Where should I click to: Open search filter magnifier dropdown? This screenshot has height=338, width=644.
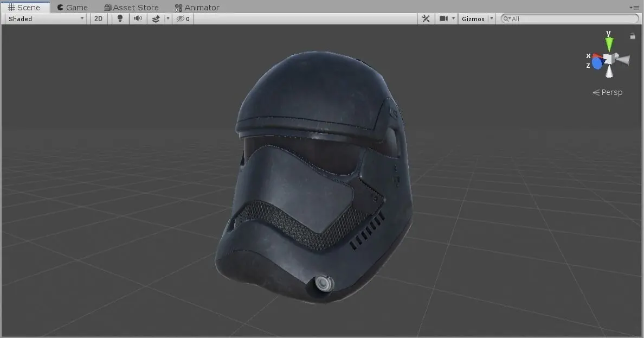pos(507,19)
